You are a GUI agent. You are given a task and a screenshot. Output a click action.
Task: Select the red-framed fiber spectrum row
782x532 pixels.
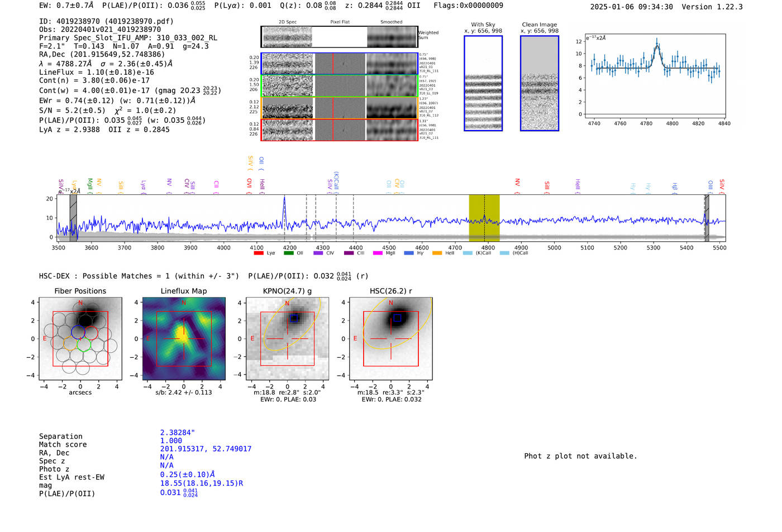point(339,130)
